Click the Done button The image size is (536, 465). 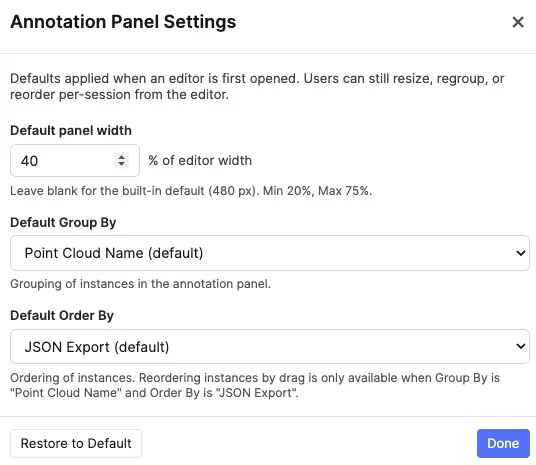coord(503,443)
